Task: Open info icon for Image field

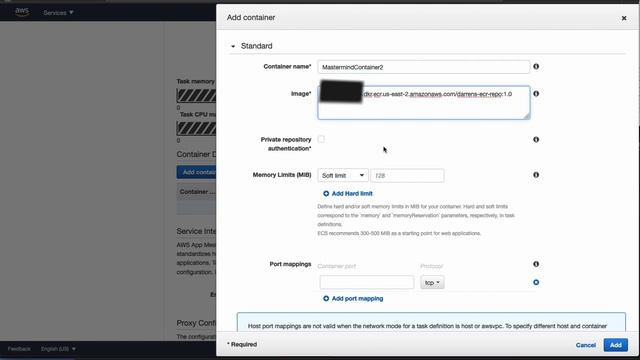Action: pyautogui.click(x=536, y=93)
